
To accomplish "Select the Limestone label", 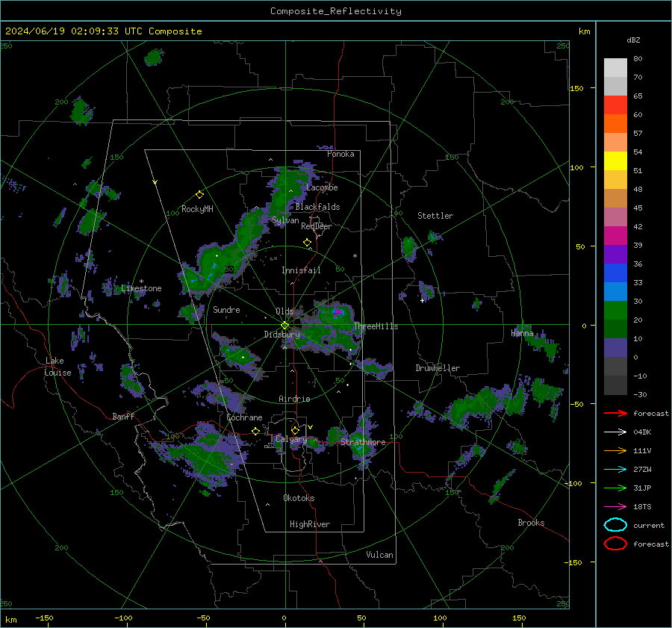I will (x=141, y=288).
